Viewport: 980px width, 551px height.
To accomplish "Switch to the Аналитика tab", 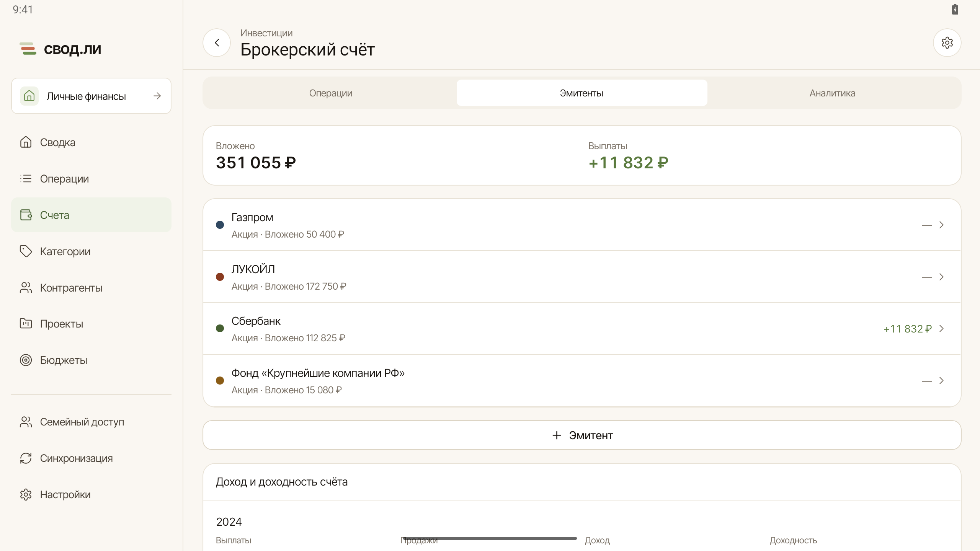I will point(832,93).
